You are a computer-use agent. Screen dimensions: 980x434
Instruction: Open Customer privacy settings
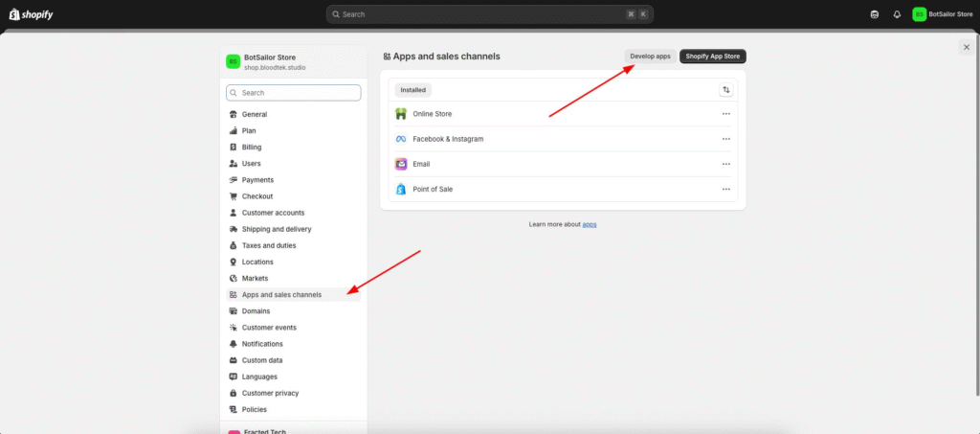click(293, 393)
